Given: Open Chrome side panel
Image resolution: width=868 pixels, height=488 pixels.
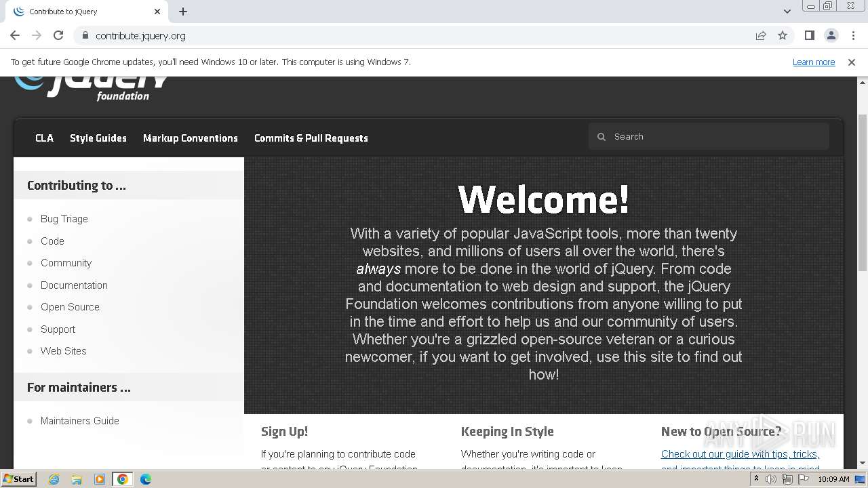Looking at the screenshot, I should tap(809, 35).
